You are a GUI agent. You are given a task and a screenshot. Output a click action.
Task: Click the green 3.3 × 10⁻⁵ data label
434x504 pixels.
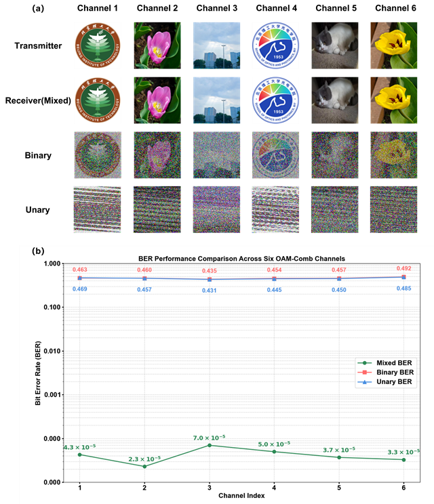coord(403,453)
